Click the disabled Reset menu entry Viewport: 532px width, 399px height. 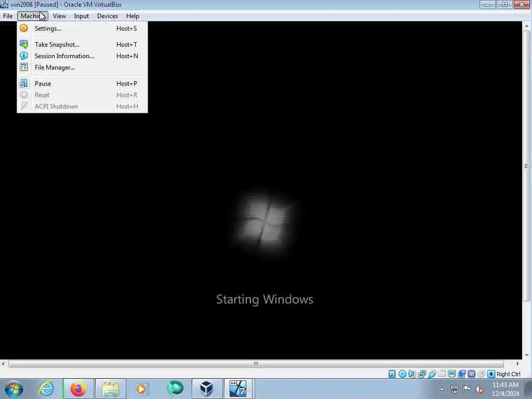tap(82, 95)
